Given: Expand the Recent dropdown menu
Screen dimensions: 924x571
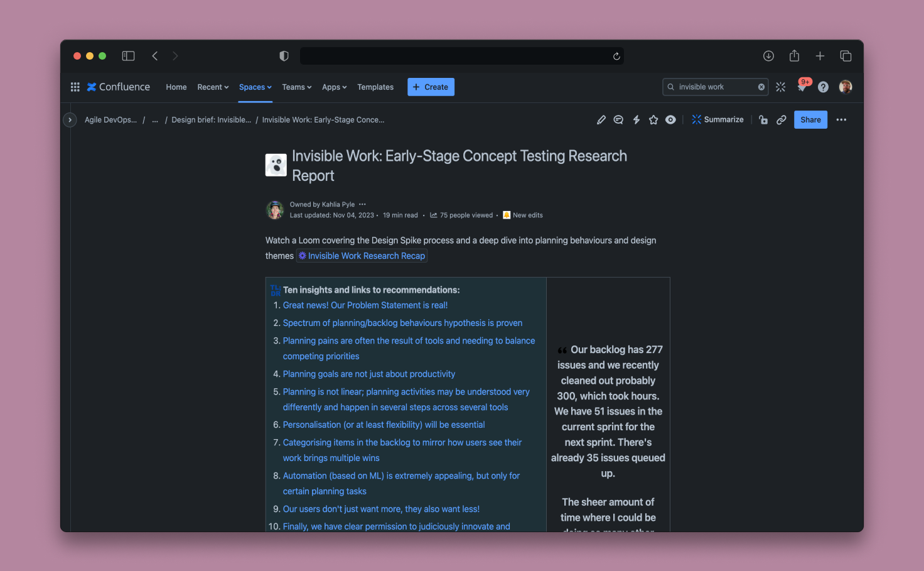Looking at the screenshot, I should click(x=213, y=87).
